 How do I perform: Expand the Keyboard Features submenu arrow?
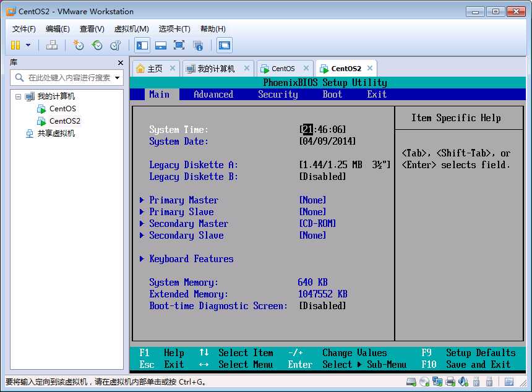pos(142,259)
